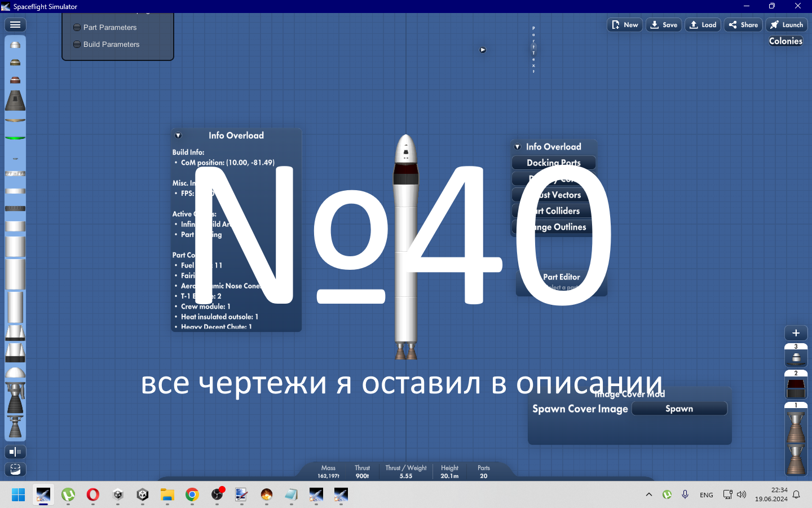
Task: Click the 'Crew module: 1' line
Action: (x=206, y=306)
